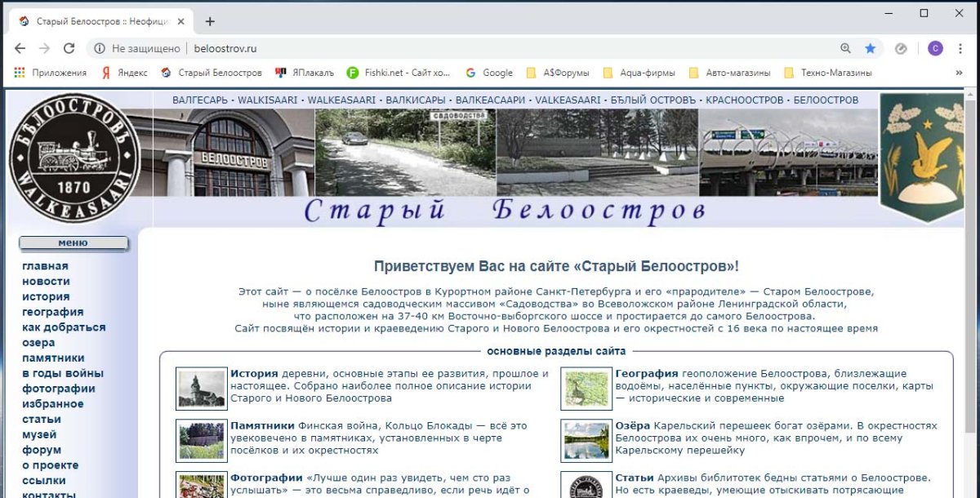980x498 pixels.
Task: Open как добраться in the side menu
Action: coord(64,327)
